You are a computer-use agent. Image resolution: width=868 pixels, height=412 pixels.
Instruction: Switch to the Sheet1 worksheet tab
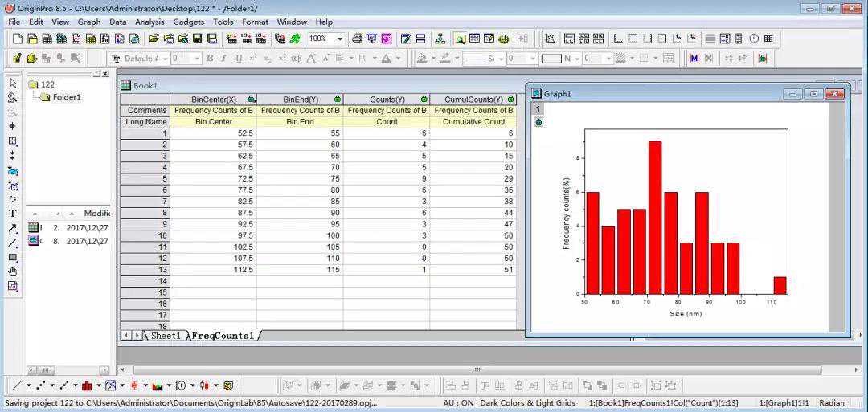(166, 335)
